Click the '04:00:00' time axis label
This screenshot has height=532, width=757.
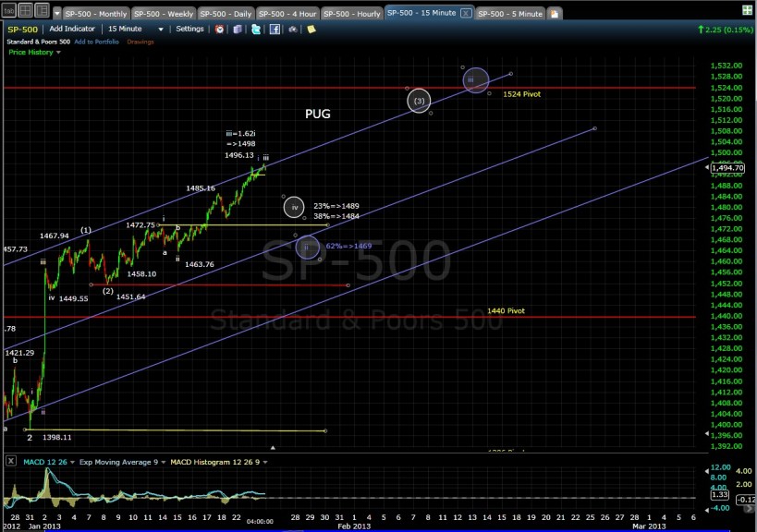(260, 522)
